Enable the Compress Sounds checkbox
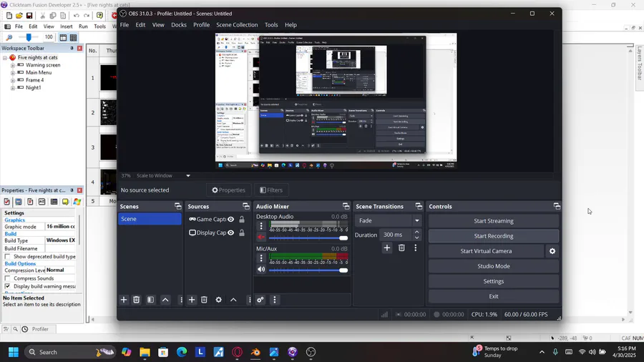Screen dimensions: 644x362 pos(7,278)
